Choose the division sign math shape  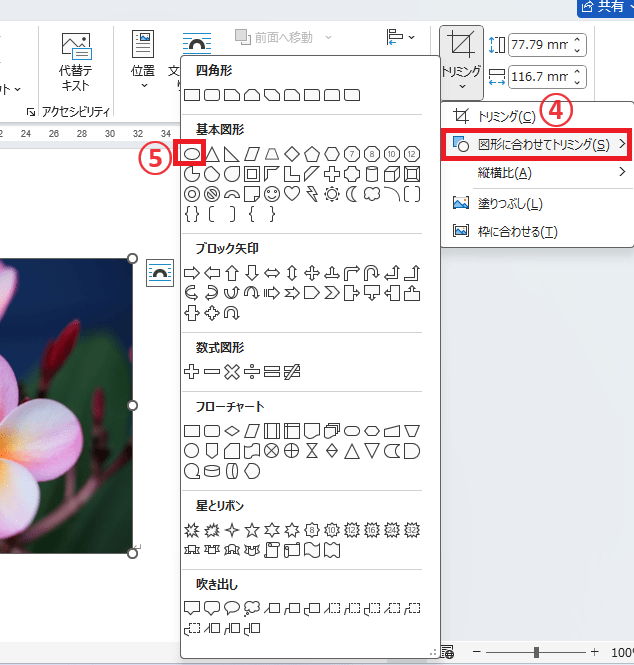(x=251, y=372)
